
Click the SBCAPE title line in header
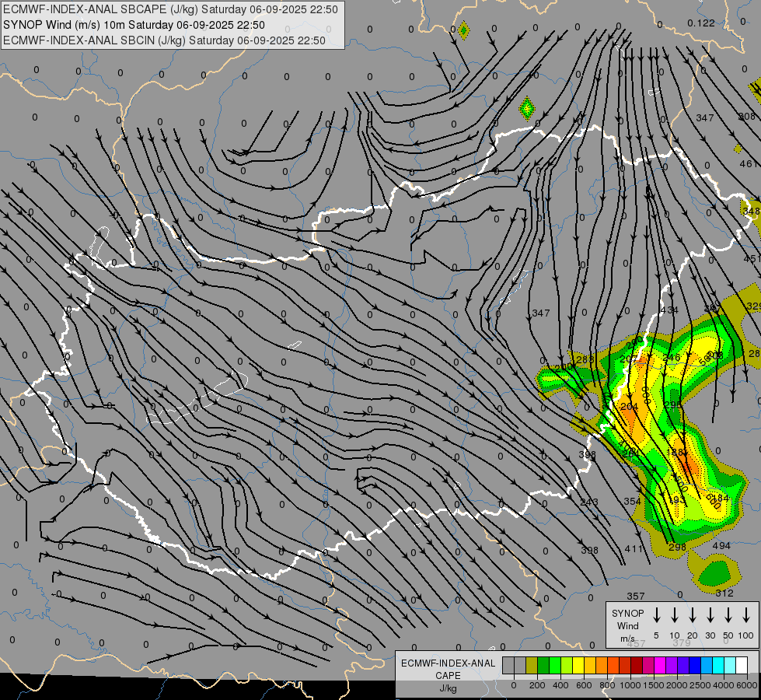(170, 9)
